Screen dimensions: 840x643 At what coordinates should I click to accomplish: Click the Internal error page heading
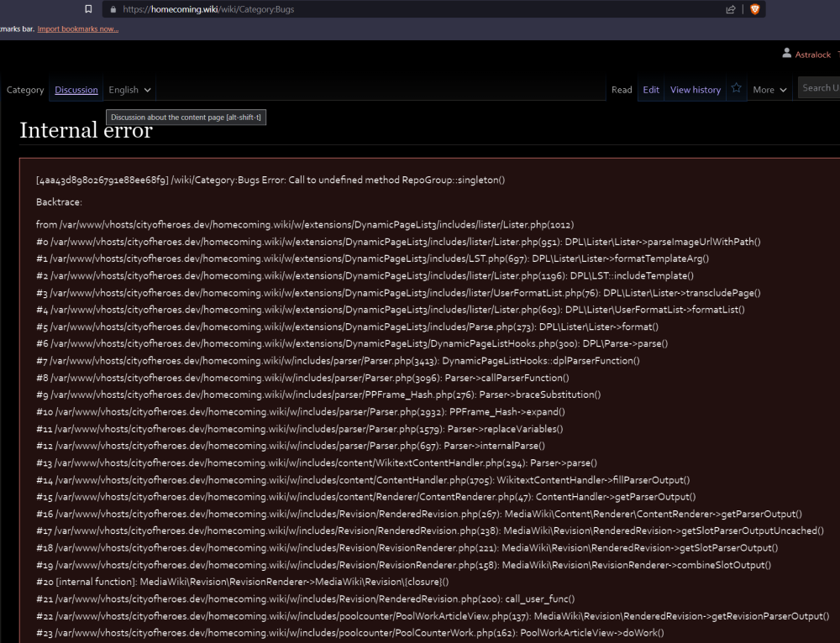(x=87, y=131)
